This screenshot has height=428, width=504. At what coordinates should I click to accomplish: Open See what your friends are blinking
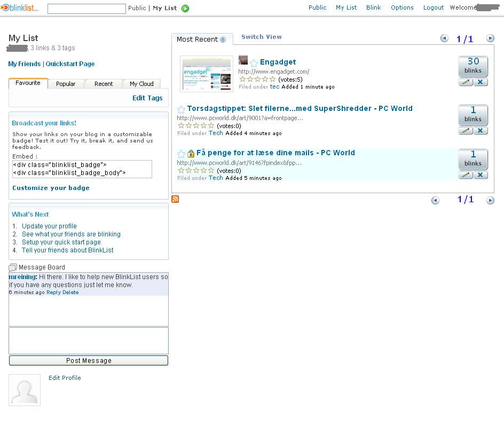tap(71, 234)
